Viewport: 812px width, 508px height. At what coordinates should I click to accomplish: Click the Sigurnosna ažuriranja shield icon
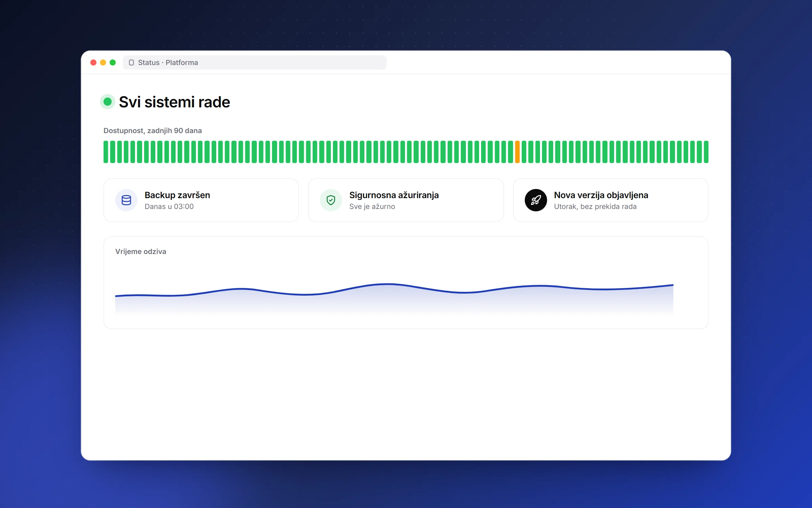point(331,200)
